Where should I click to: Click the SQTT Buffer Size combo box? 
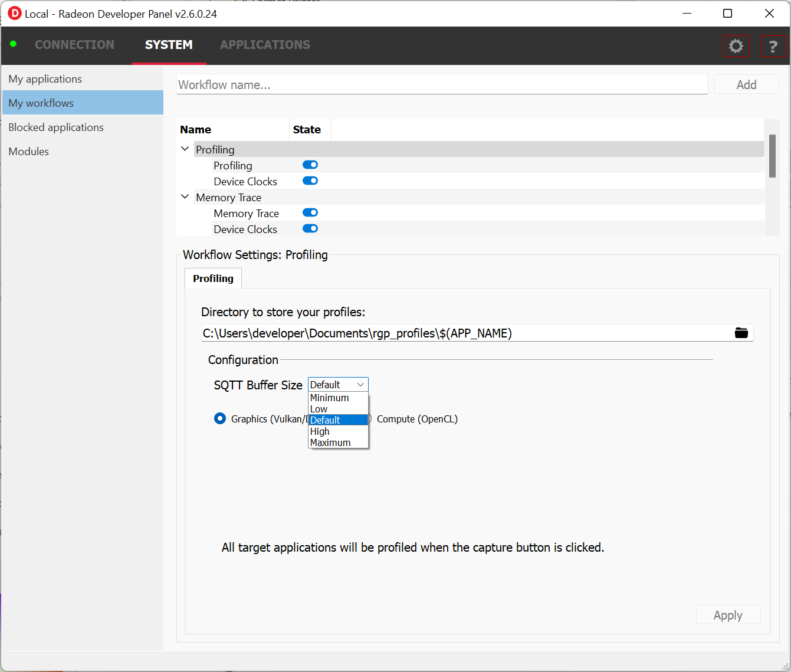[338, 385]
